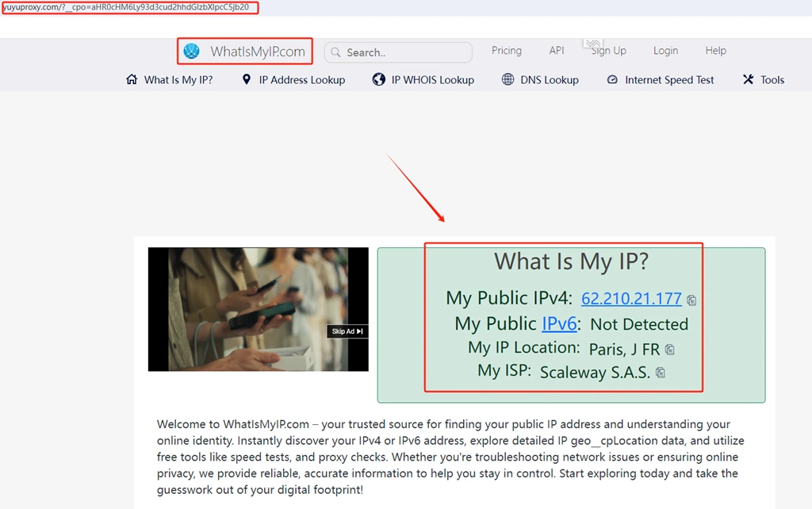
Task: Open the Pricing page
Action: tap(506, 51)
